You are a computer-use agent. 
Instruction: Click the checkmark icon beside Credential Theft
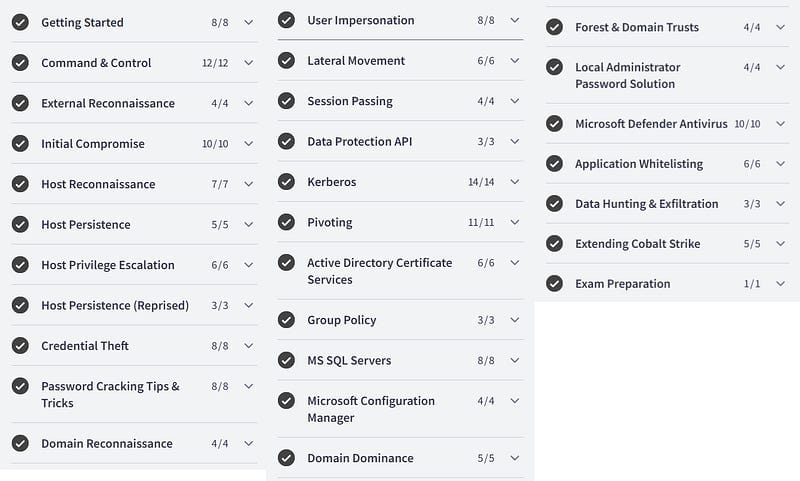tap(20, 346)
